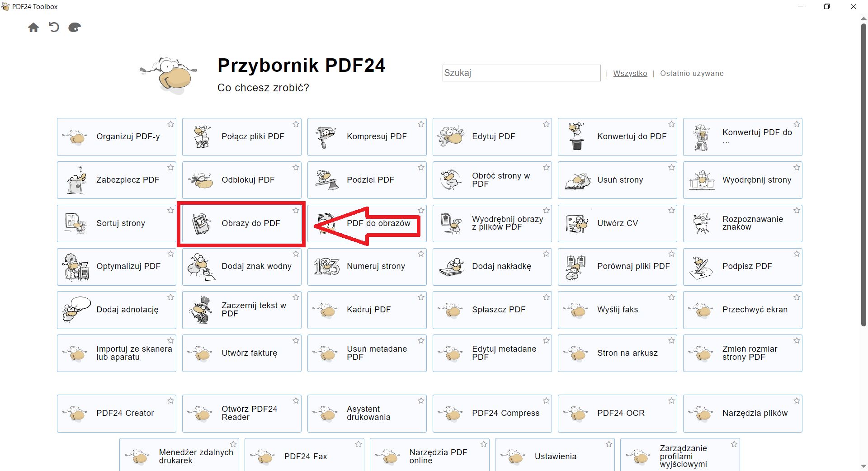Click the scrollbar down arrow
This screenshot has width=868, height=471.
[863, 466]
